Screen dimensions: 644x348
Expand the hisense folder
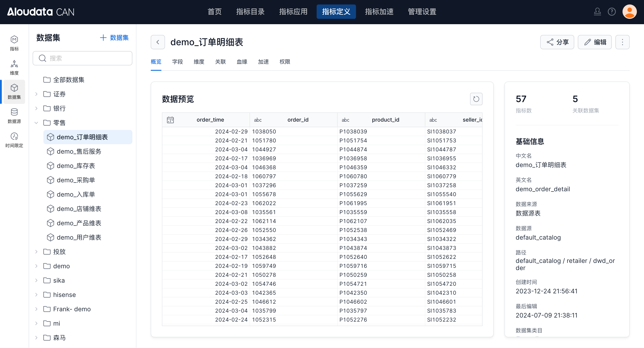point(36,295)
